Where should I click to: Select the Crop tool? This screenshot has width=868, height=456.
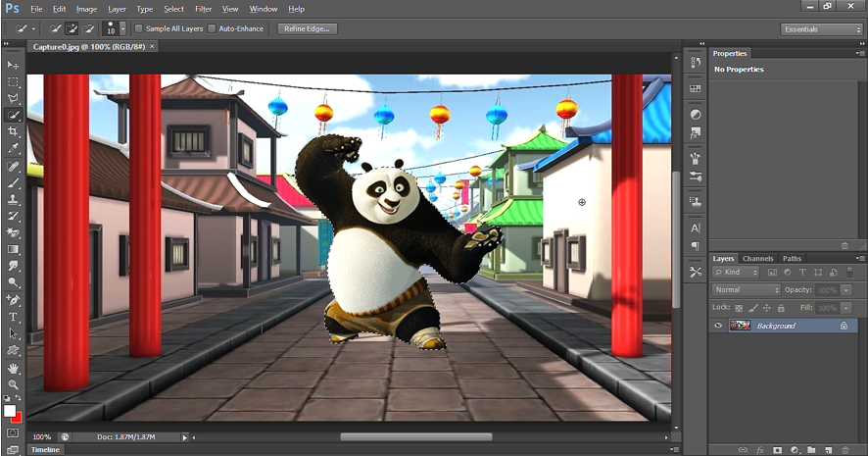13,131
